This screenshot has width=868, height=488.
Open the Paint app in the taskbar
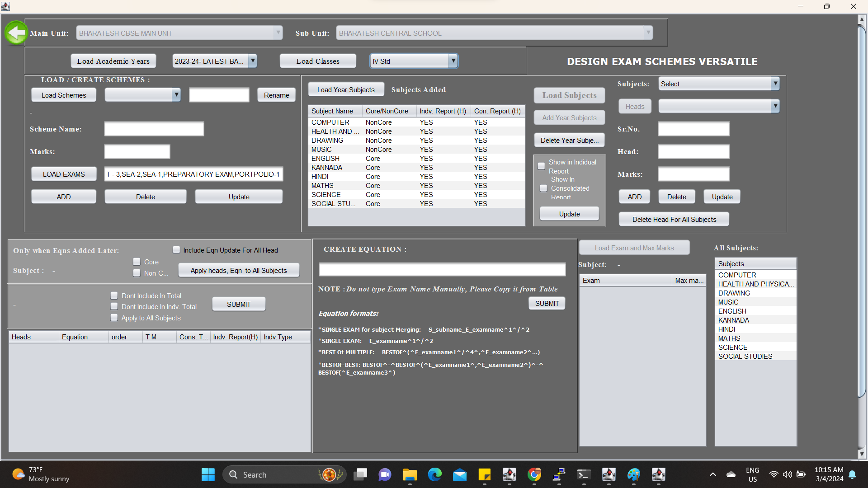[633, 474]
